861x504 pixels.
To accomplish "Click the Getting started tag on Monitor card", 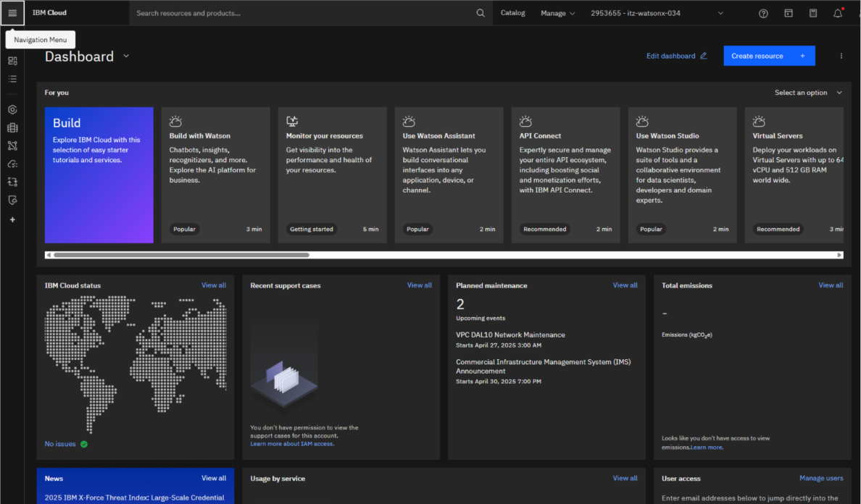I will click(312, 230).
